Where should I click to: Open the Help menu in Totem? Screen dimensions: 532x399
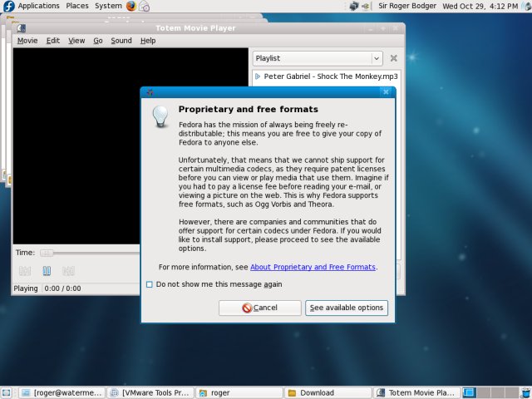coord(148,41)
